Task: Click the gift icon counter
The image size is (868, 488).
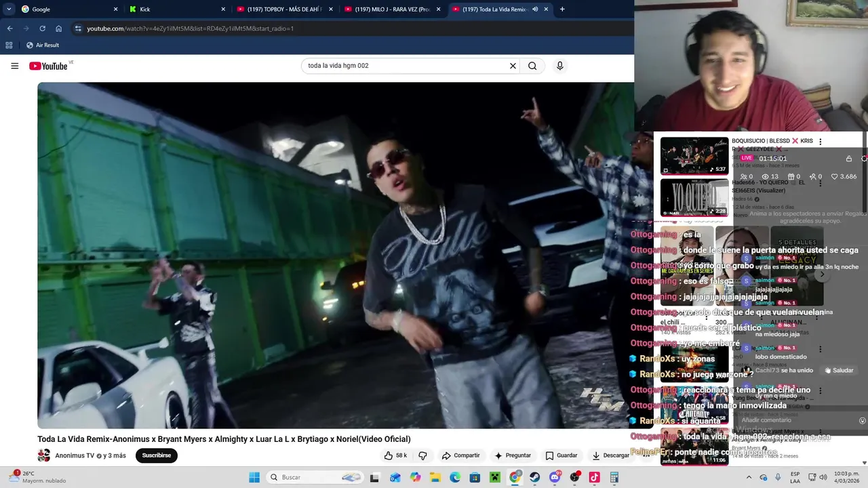Action: tap(793, 176)
